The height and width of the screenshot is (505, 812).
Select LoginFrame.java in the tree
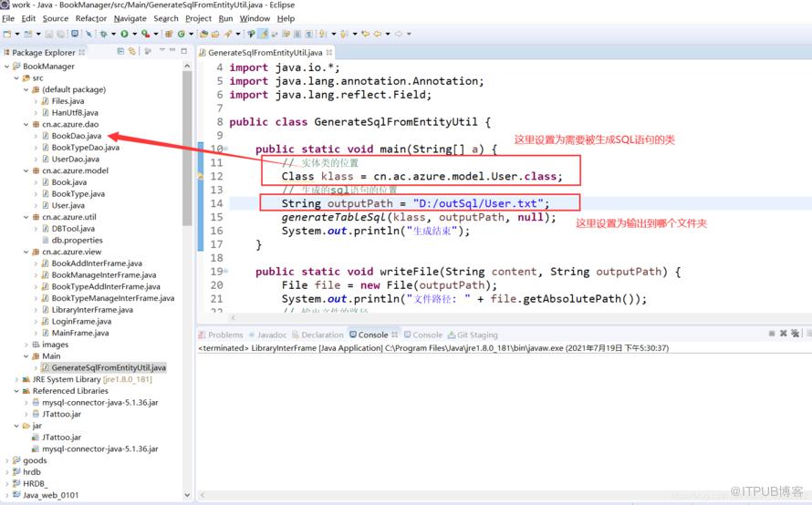[x=81, y=321]
